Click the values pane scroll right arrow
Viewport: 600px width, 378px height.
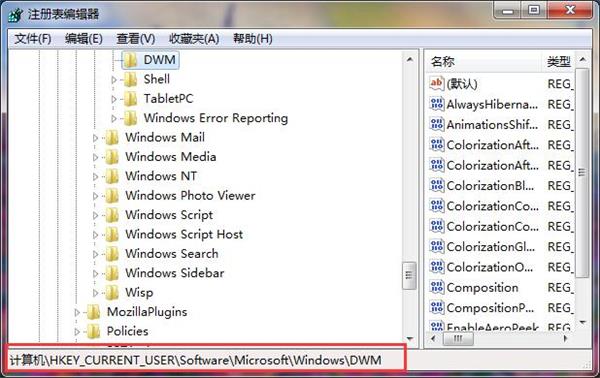point(565,339)
